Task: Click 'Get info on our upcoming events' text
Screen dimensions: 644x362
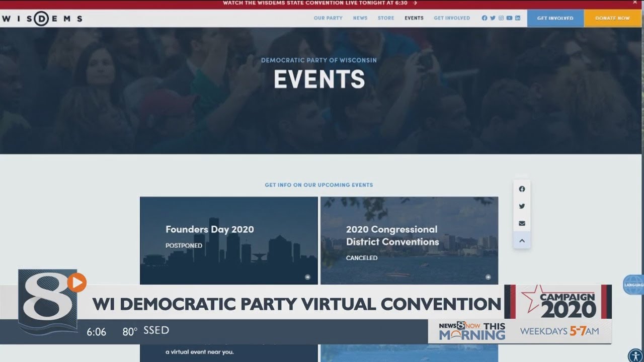Action: coord(319,185)
